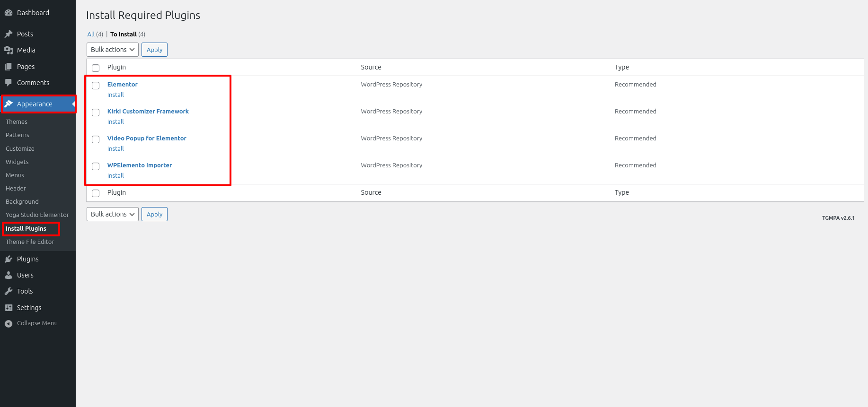This screenshot has width=868, height=407.
Task: Open the Posts menu item
Action: [38, 34]
